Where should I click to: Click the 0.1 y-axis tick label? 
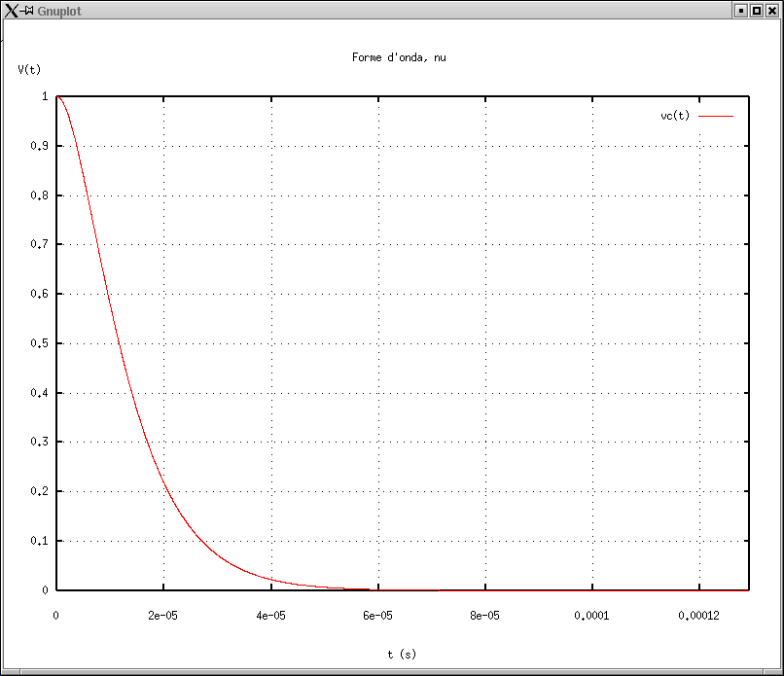(x=42, y=541)
